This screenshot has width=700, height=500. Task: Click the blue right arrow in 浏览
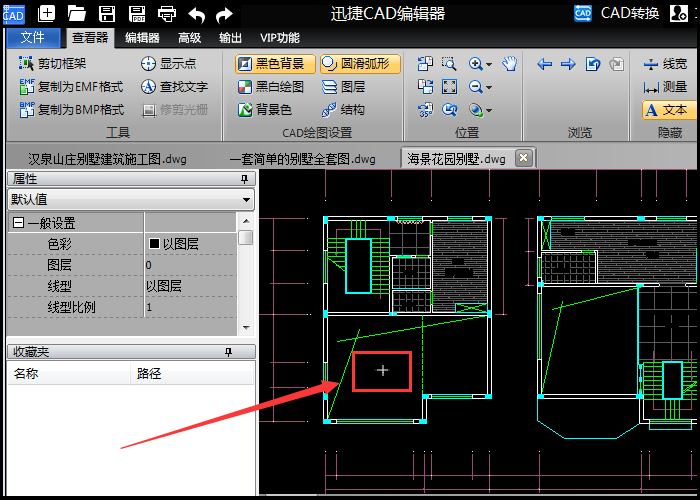[x=568, y=64]
